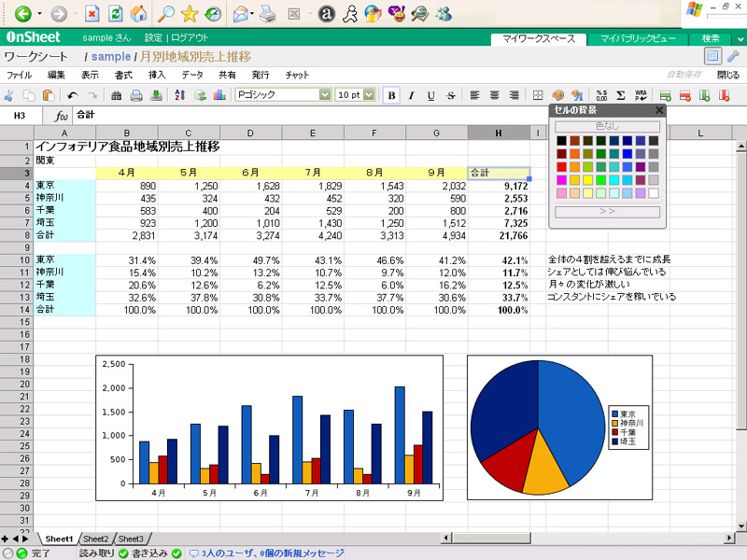This screenshot has height=560, width=747.
Task: Click the ログアウト link
Action: 190,37
